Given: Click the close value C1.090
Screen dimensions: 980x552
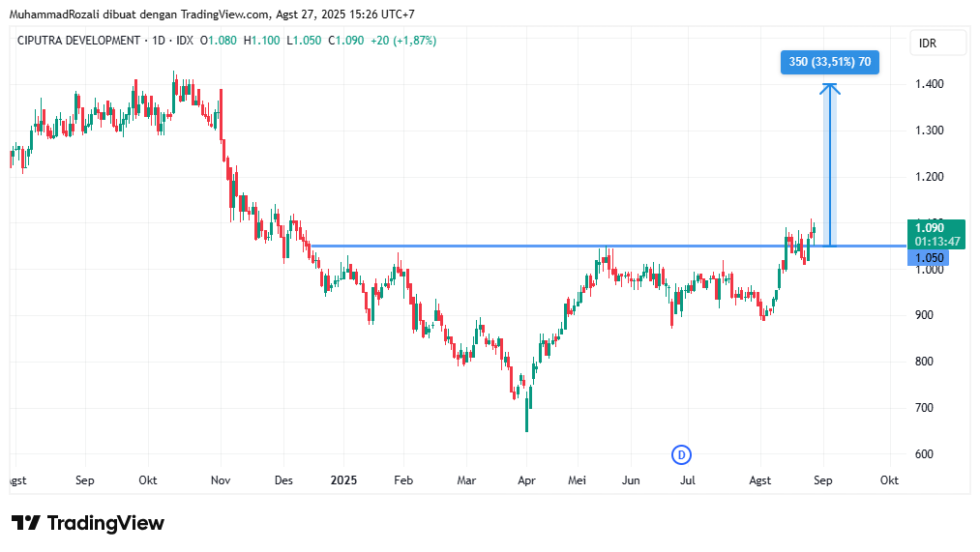Looking at the screenshot, I should coord(346,41).
